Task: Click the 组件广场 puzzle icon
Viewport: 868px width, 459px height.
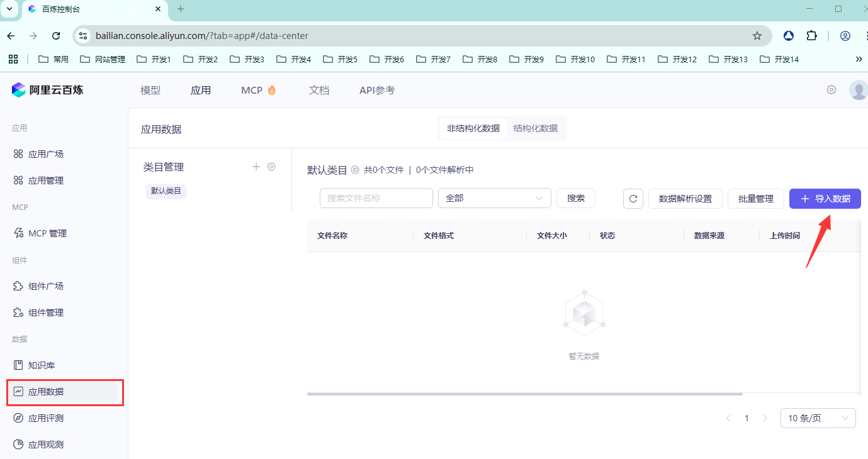Action: (18, 286)
